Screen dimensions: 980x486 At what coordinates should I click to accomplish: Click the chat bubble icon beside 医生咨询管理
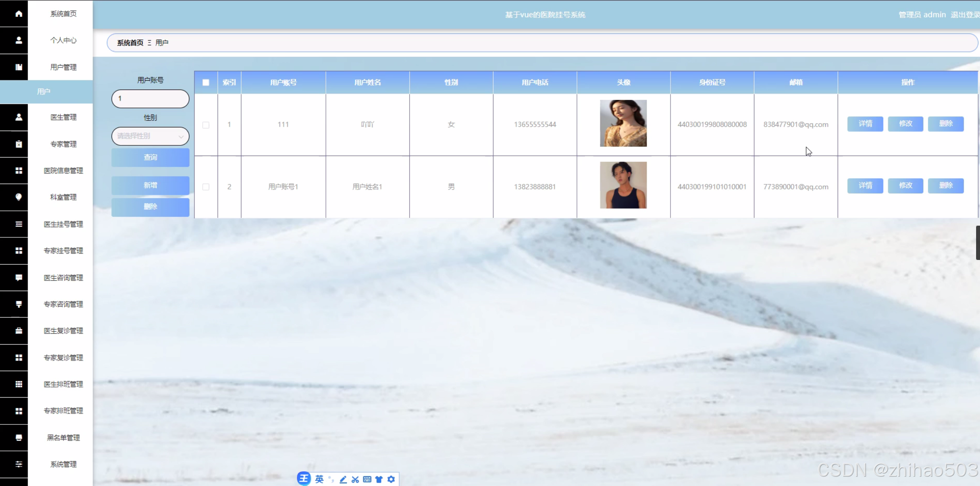[18, 277]
